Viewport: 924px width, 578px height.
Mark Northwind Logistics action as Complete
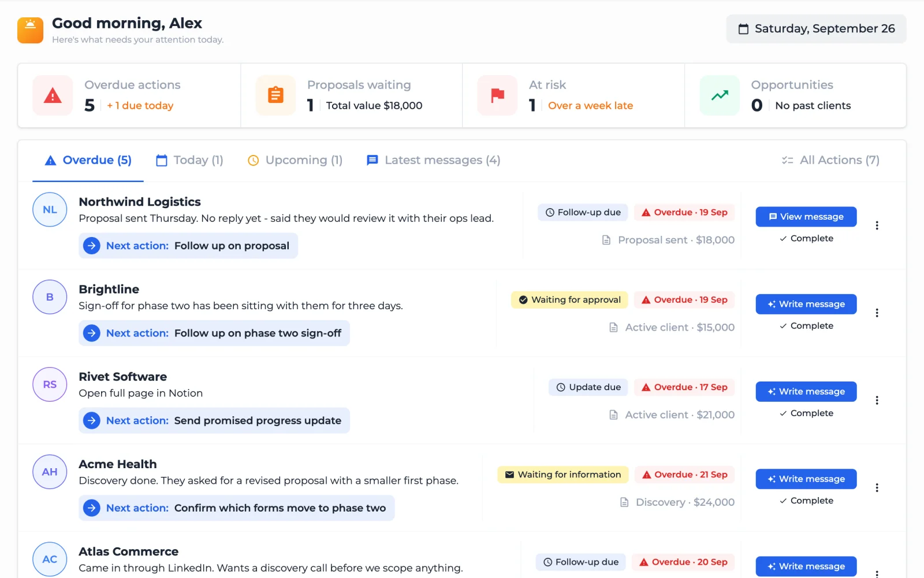[x=806, y=238]
